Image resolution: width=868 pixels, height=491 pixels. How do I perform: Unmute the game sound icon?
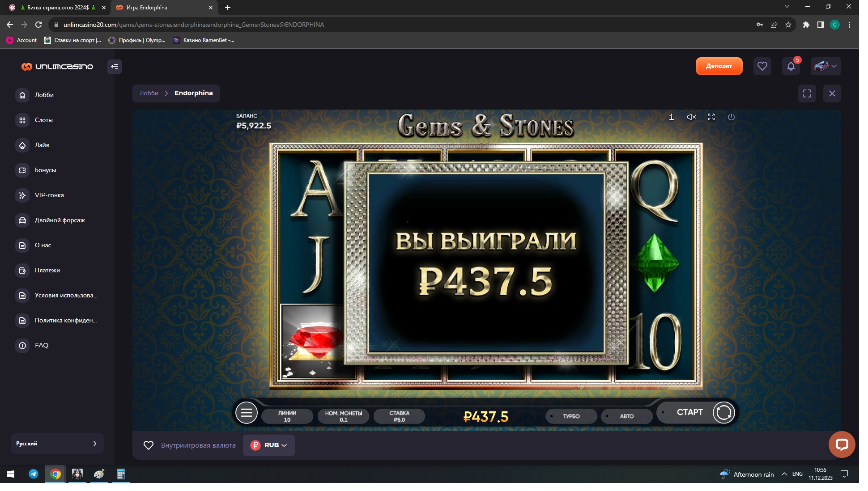(x=691, y=117)
